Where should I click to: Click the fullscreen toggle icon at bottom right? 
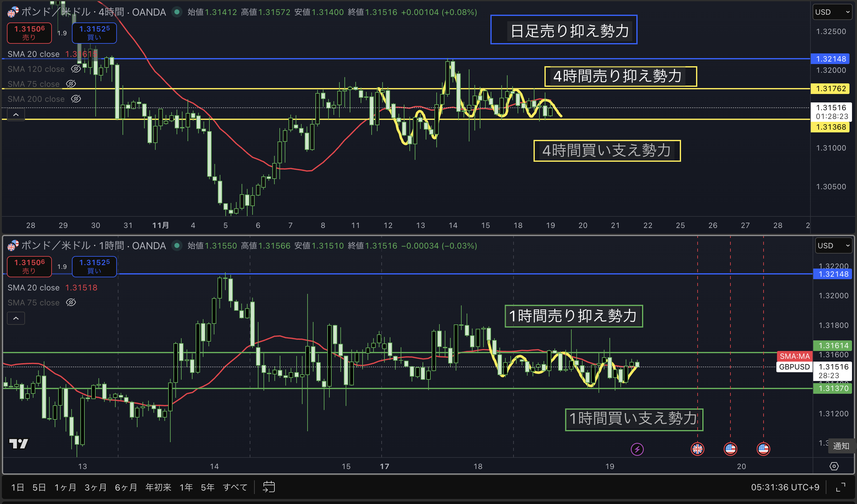[840, 487]
